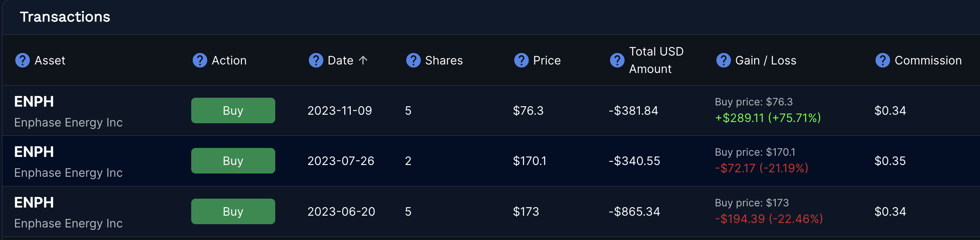Click the help icon beside Gain / Loss

(x=723, y=60)
